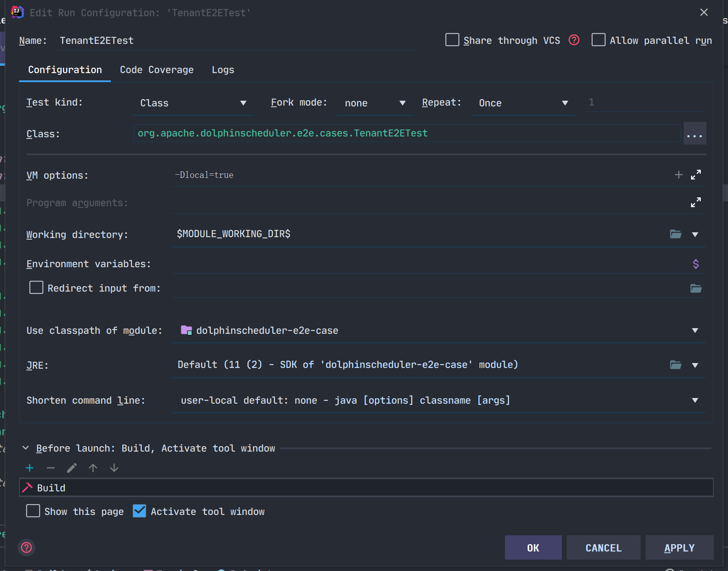Image resolution: width=728 pixels, height=571 pixels.
Task: Browse folder for Working directory
Action: [x=676, y=234]
